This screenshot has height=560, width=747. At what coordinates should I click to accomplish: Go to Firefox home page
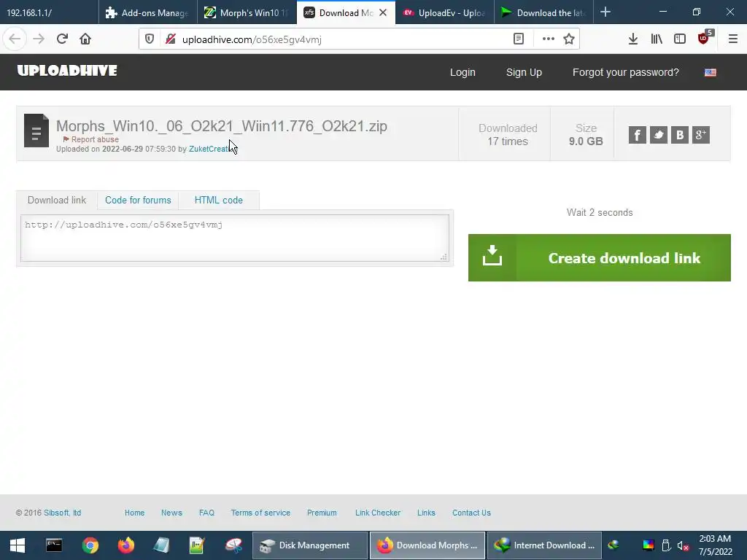pos(85,39)
